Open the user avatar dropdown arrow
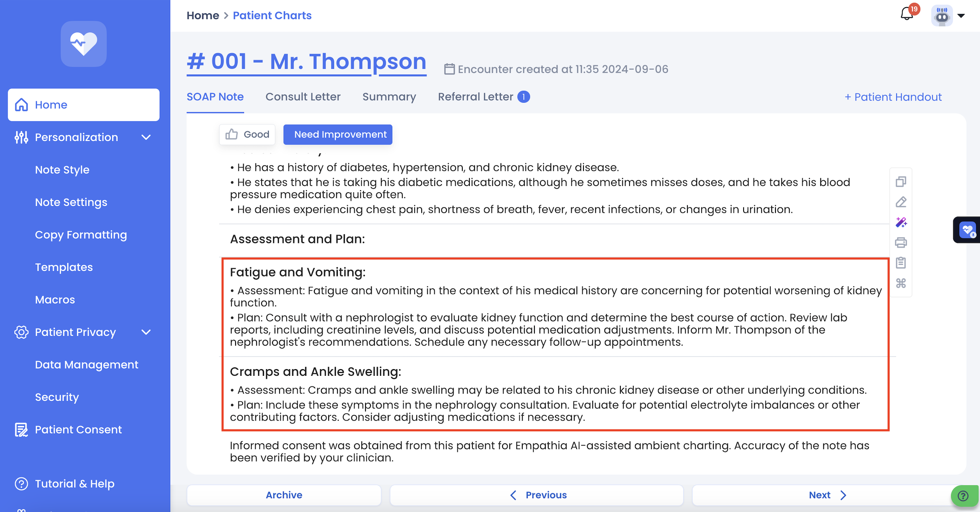The image size is (980, 512). [x=961, y=16]
